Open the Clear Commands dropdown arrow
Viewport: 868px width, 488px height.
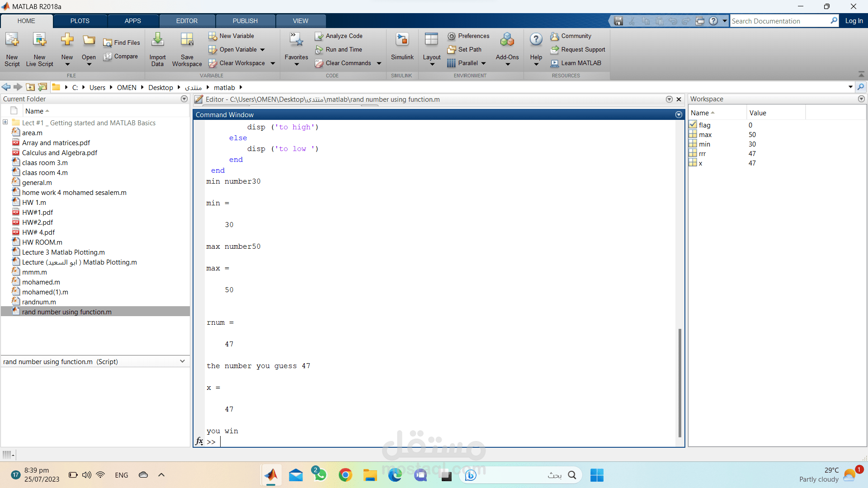click(379, 63)
